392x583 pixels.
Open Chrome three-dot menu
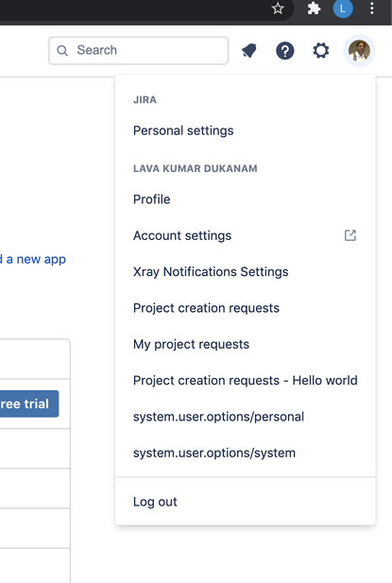(x=371, y=9)
